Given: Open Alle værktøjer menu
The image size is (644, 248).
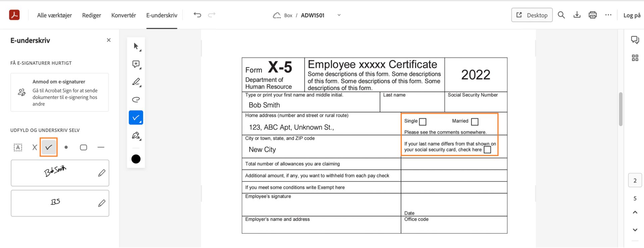Looking at the screenshot, I should pyautogui.click(x=54, y=15).
